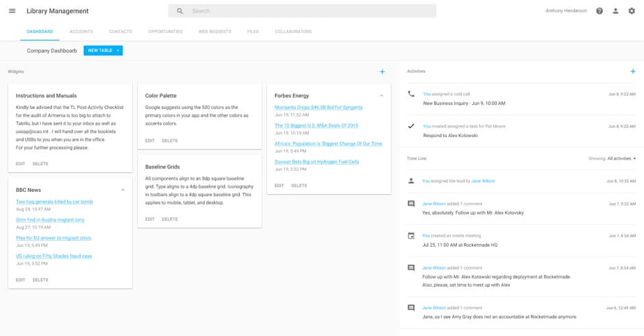Click the onsite meeting calendar icon

tap(411, 236)
